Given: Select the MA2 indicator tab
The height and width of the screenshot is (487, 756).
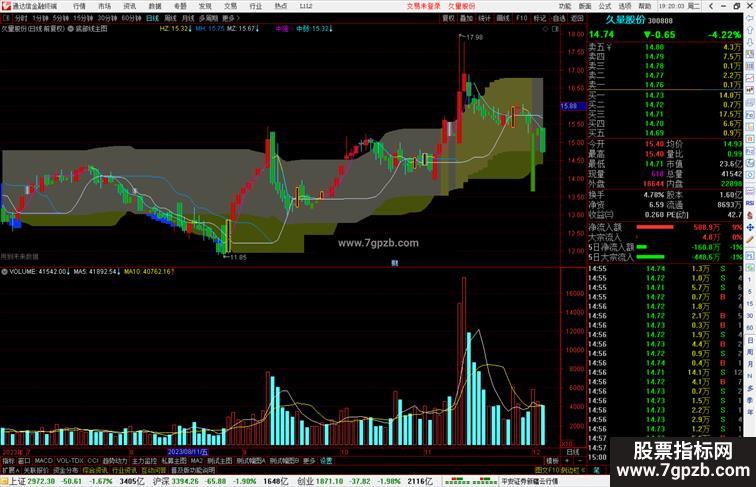Looking at the screenshot, I should (196, 461).
